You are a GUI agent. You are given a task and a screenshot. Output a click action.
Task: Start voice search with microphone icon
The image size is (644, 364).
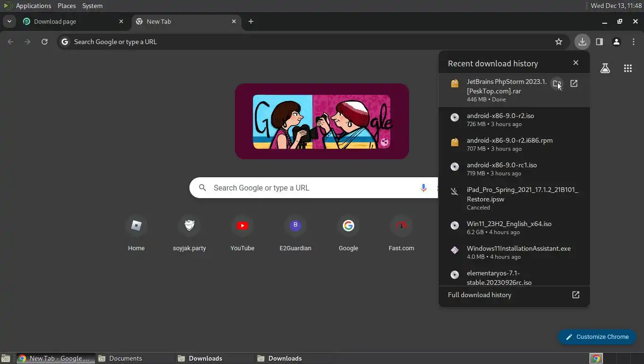pos(423,188)
